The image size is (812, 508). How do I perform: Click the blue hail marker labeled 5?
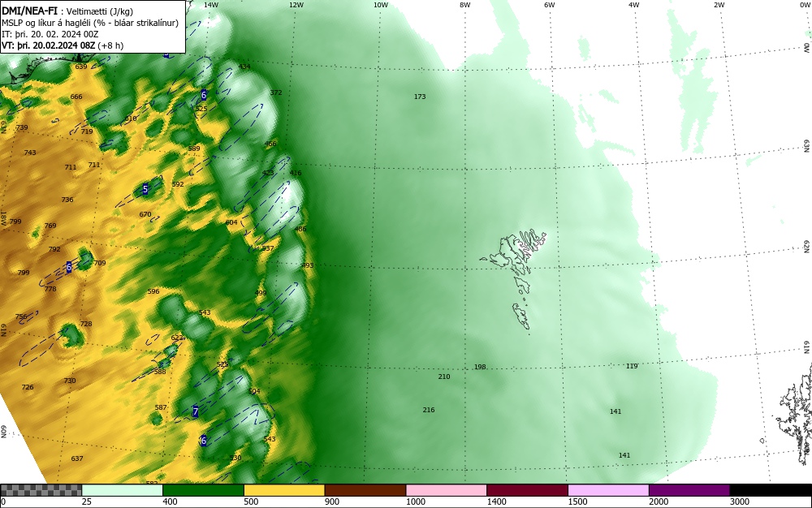[x=145, y=189]
